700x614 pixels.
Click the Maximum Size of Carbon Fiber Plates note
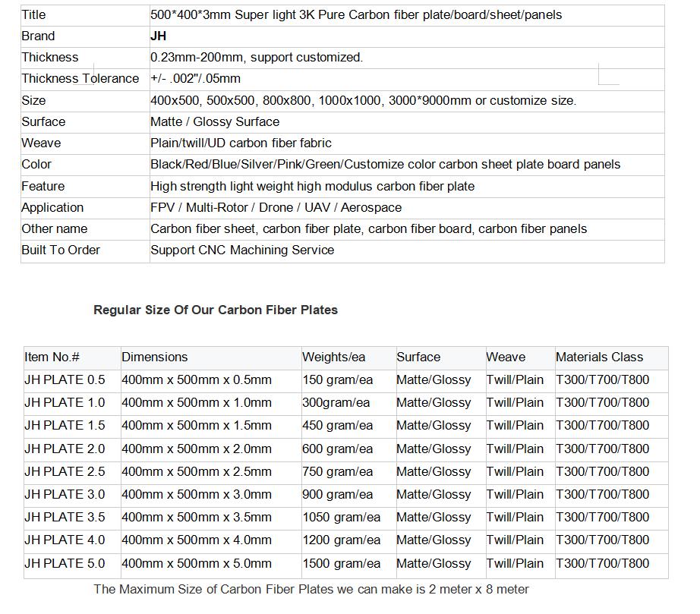pyautogui.click(x=311, y=589)
